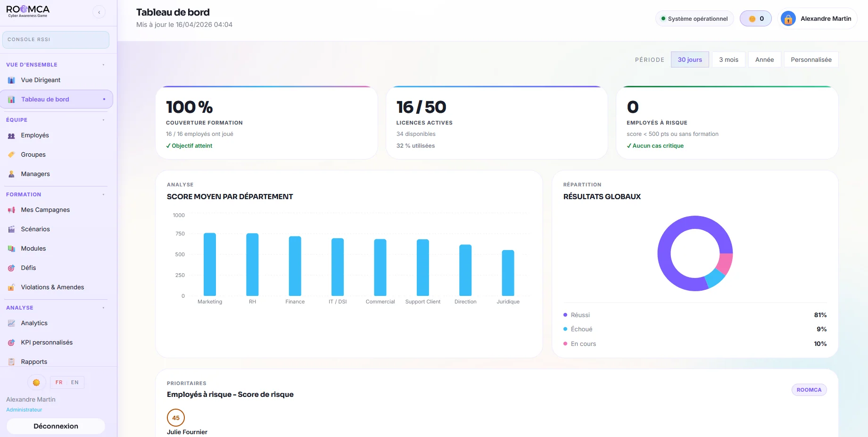Select the Groupes tag icon
The image size is (868, 437).
tap(11, 155)
